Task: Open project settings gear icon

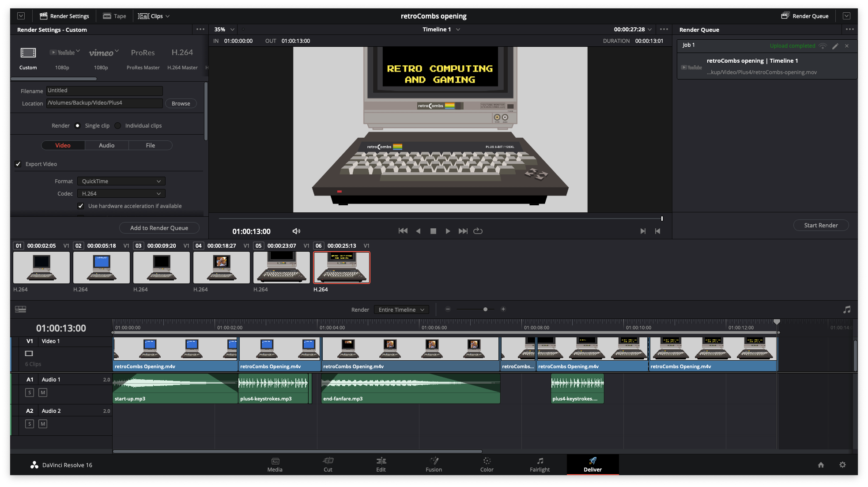Action: click(x=842, y=465)
